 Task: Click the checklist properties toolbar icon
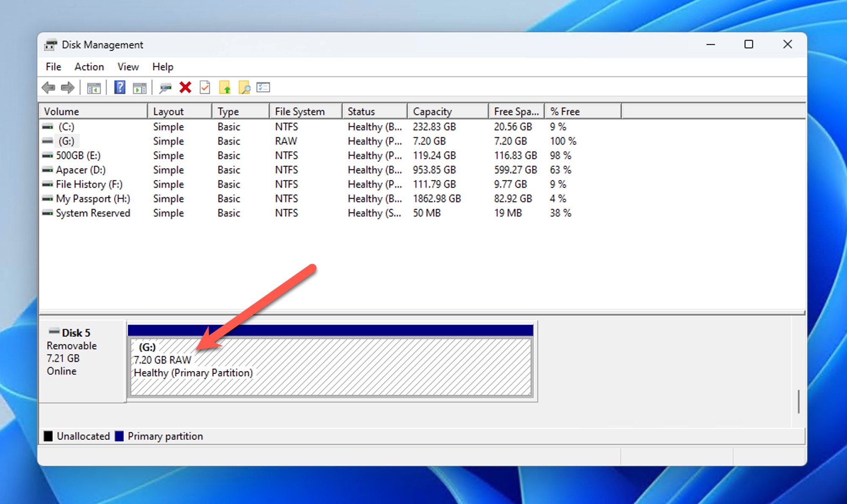(x=263, y=88)
